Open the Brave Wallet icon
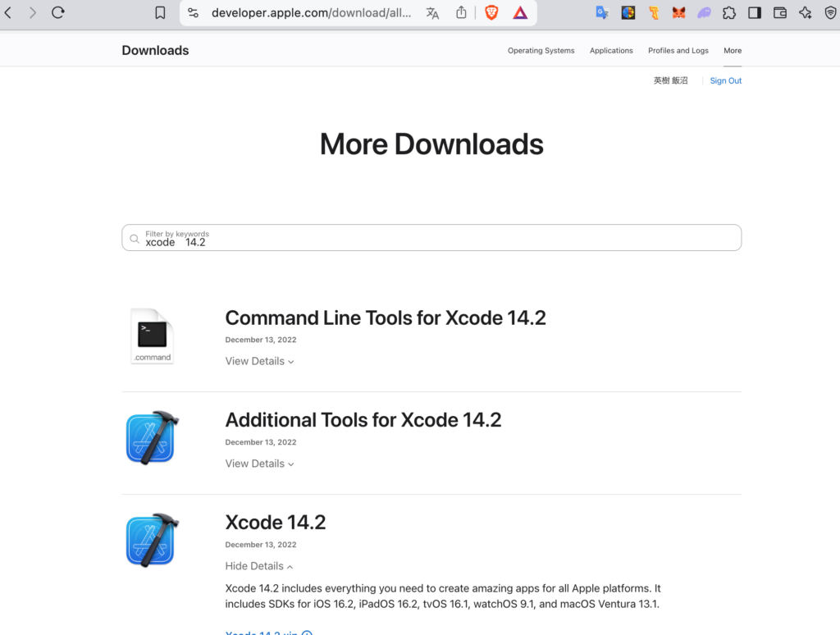 point(780,13)
